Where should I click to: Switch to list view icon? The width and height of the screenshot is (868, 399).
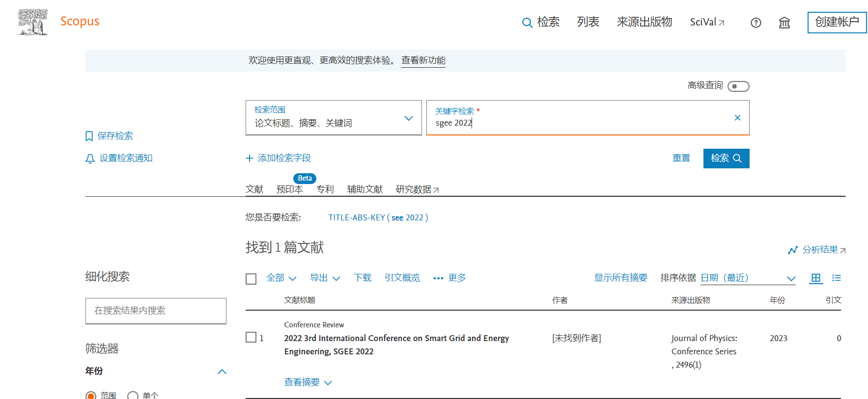tap(836, 278)
